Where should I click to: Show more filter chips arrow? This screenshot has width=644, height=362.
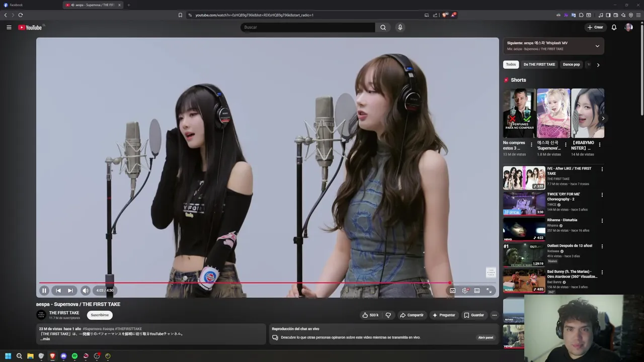pos(598,64)
